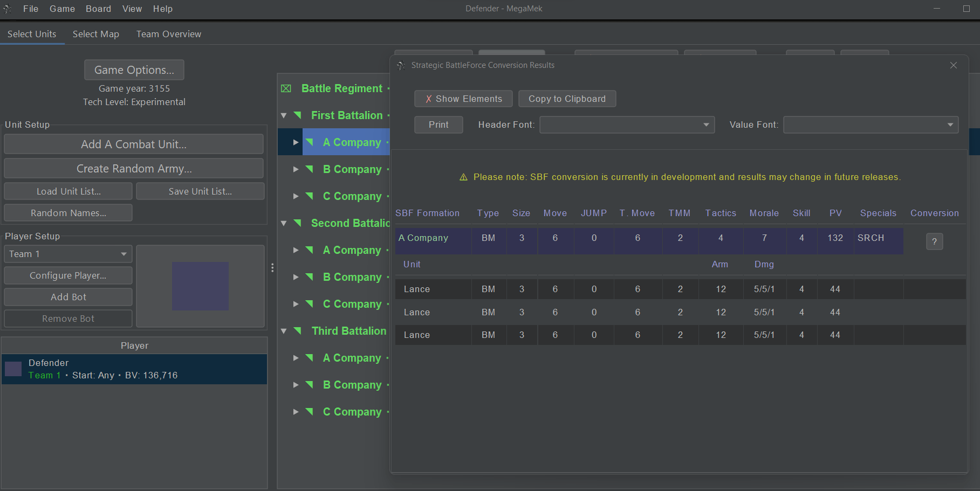Open the question mark conversion help
This screenshot has width=980, height=491.
click(934, 241)
